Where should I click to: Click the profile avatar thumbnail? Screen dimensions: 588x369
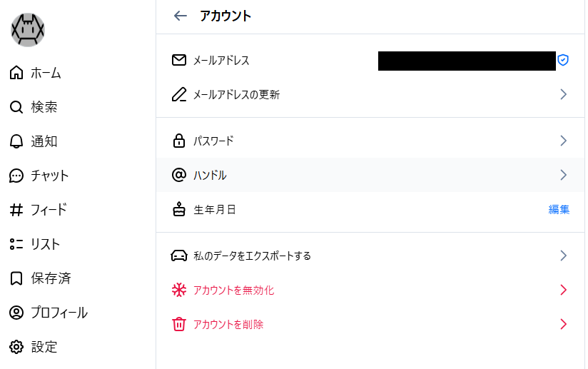[28, 30]
